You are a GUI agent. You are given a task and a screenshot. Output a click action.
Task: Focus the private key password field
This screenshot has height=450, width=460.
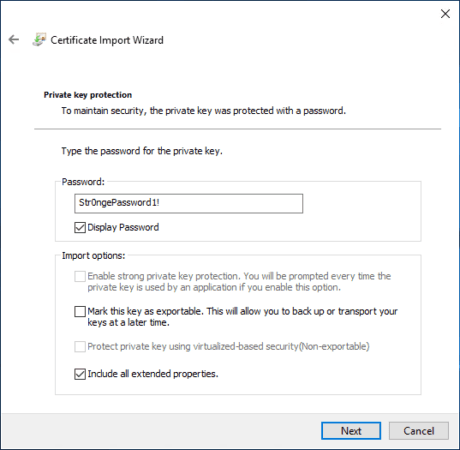[x=189, y=203]
